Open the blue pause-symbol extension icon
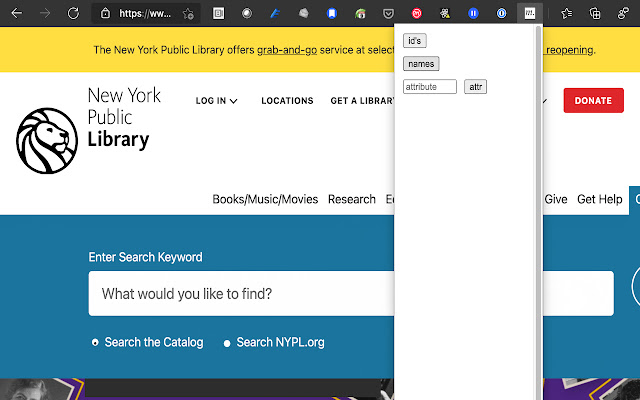The height and width of the screenshot is (400, 640). pyautogui.click(x=473, y=13)
